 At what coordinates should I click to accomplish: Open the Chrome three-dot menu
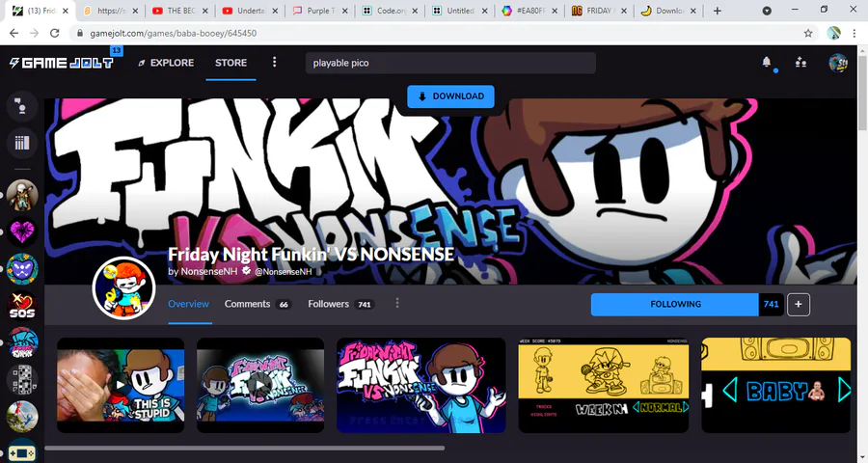tap(854, 33)
